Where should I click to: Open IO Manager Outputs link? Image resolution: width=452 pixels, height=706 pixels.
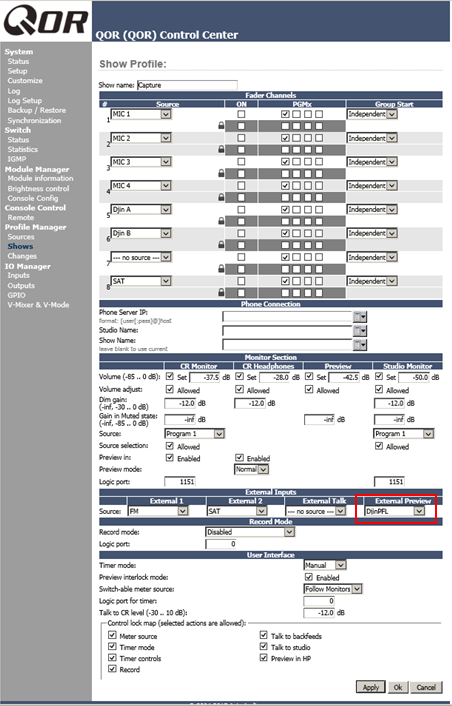click(x=21, y=285)
